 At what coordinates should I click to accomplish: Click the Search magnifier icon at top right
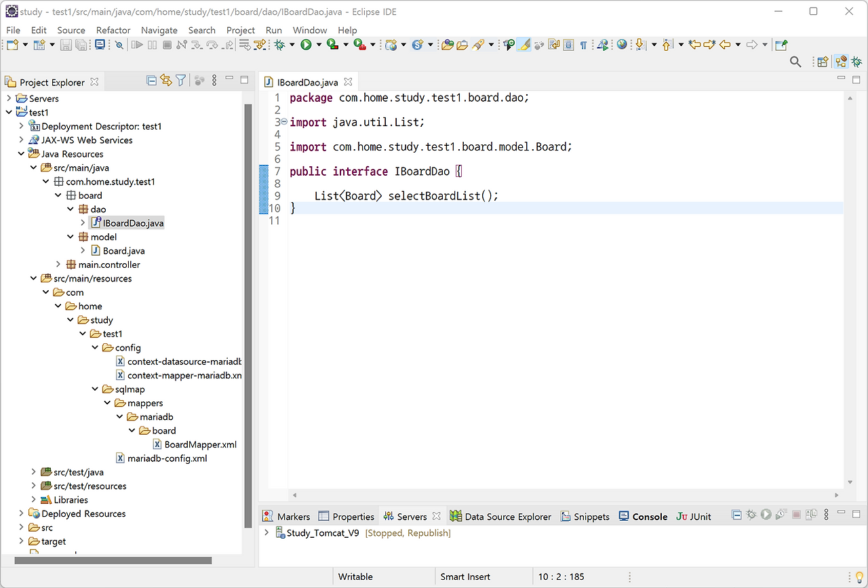(x=795, y=62)
